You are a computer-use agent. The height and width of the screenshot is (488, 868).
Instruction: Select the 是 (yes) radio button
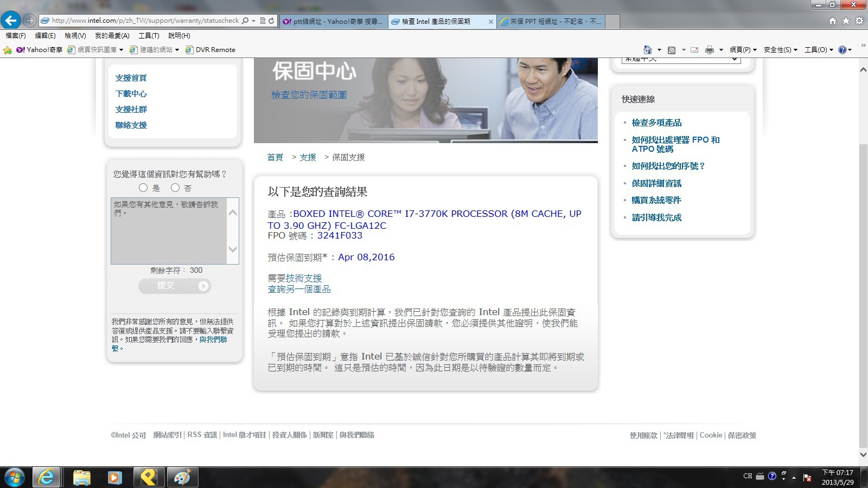coord(143,188)
